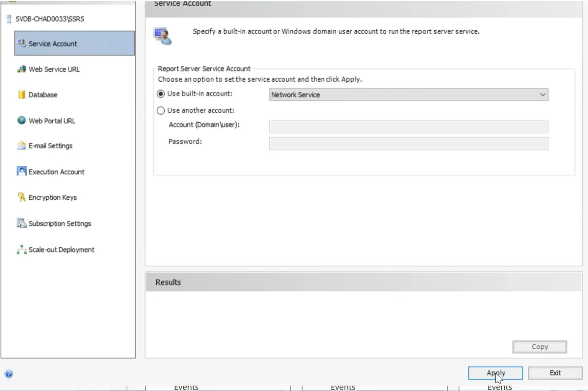Screen dimensions: 588x391
Task: Open the Encryption Keys section
Action: pos(52,197)
